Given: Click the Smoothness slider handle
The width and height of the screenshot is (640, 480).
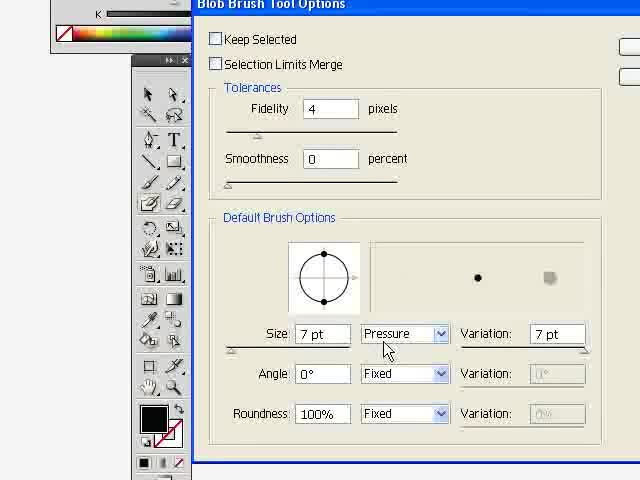Looking at the screenshot, I should (x=228, y=186).
